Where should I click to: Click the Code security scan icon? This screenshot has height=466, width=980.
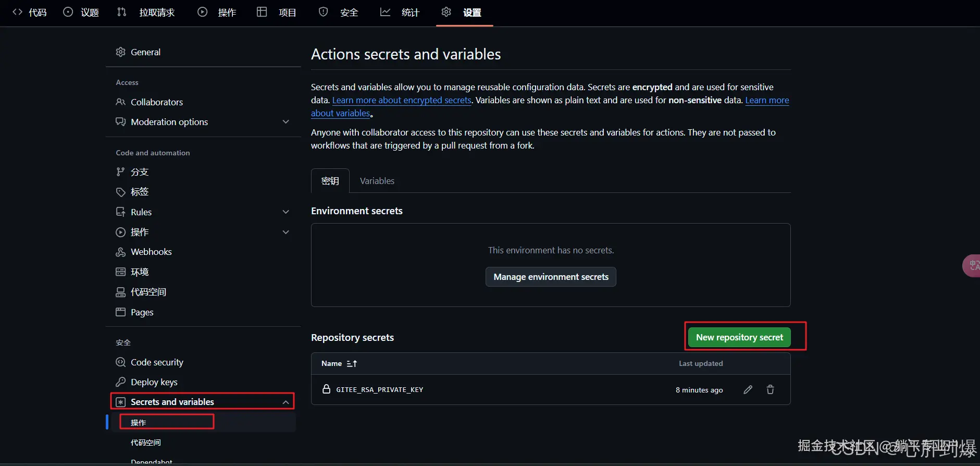[120, 362]
